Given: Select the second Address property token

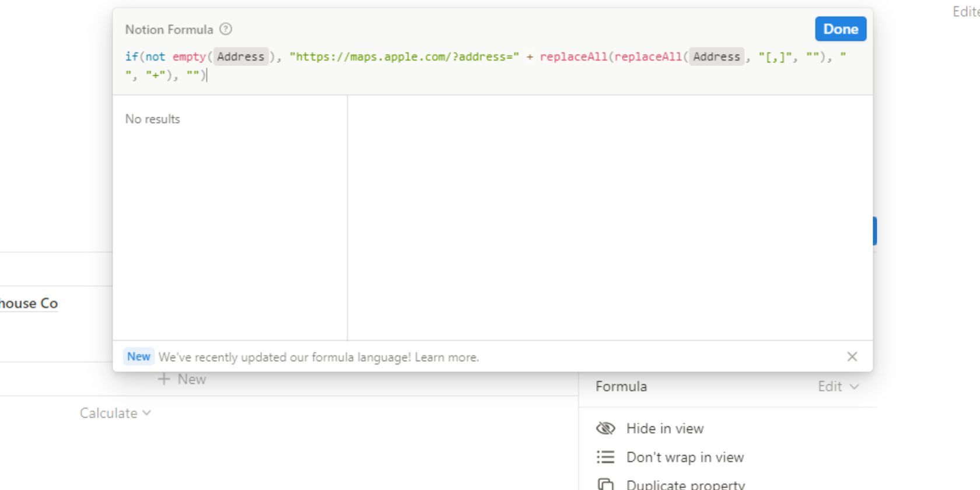Looking at the screenshot, I should point(716,57).
